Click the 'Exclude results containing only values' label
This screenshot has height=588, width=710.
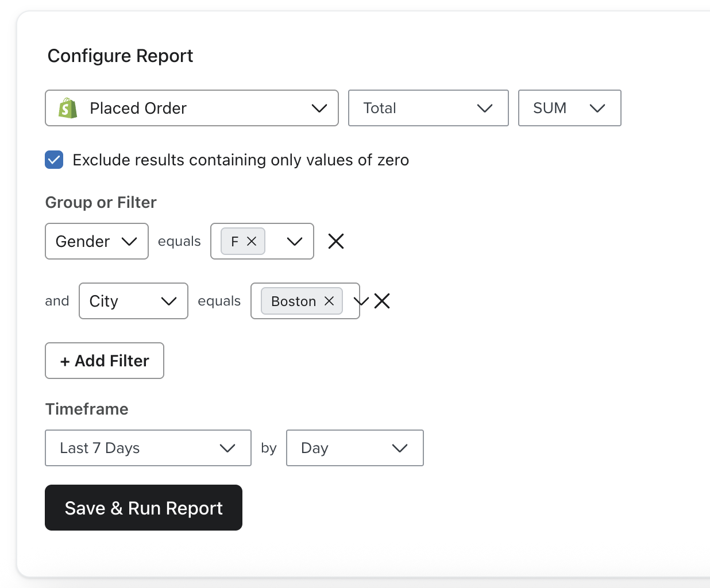[241, 160]
